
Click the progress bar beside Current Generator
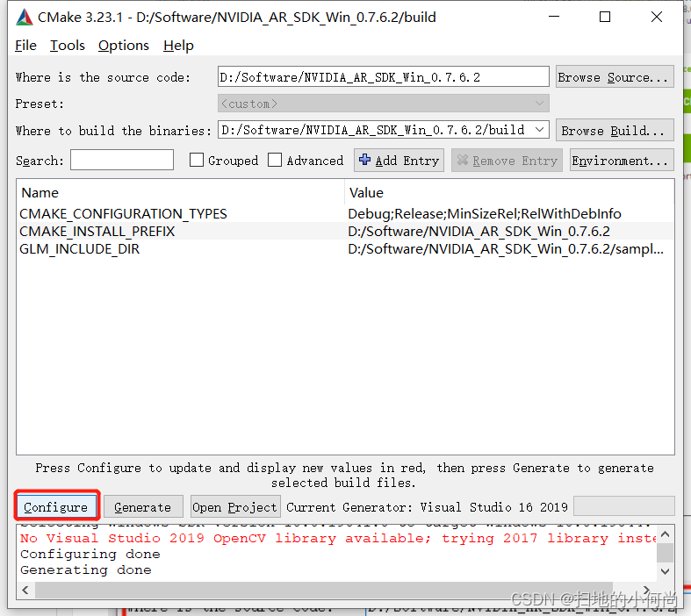pos(624,506)
